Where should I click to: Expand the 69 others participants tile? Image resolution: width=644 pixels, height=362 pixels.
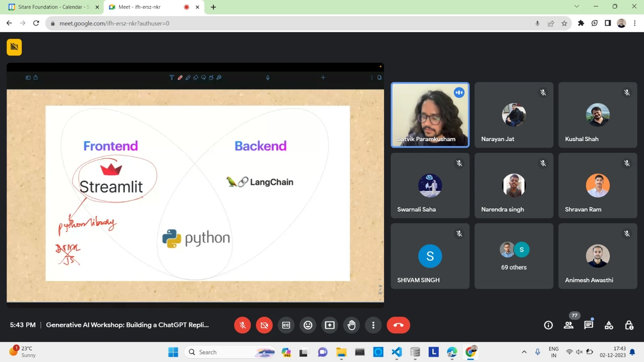click(514, 256)
